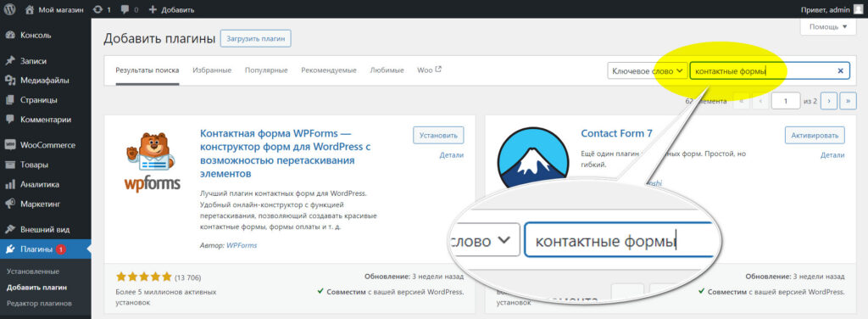Switch to Рекомендуемые tab

pyautogui.click(x=329, y=70)
